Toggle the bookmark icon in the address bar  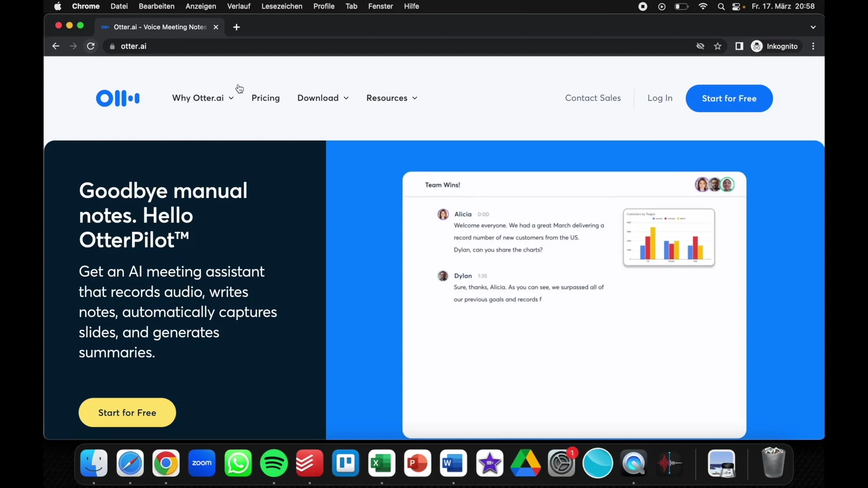[718, 46]
